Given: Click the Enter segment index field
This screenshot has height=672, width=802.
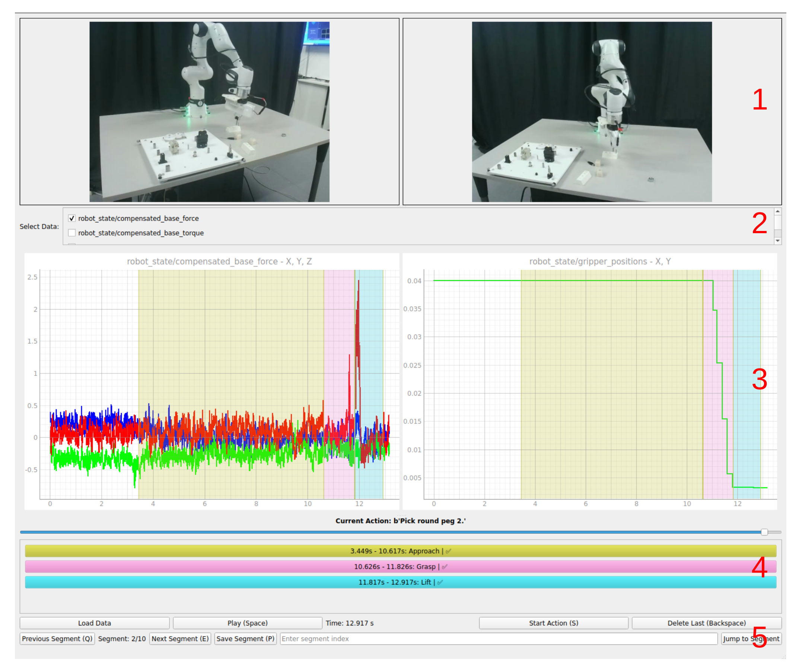Looking at the screenshot, I should pos(499,639).
